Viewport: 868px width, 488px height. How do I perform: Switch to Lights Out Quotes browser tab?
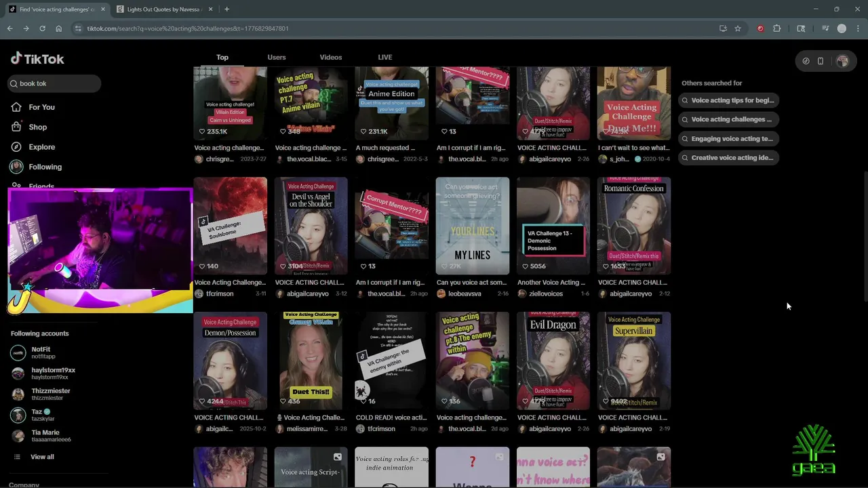pos(165,9)
